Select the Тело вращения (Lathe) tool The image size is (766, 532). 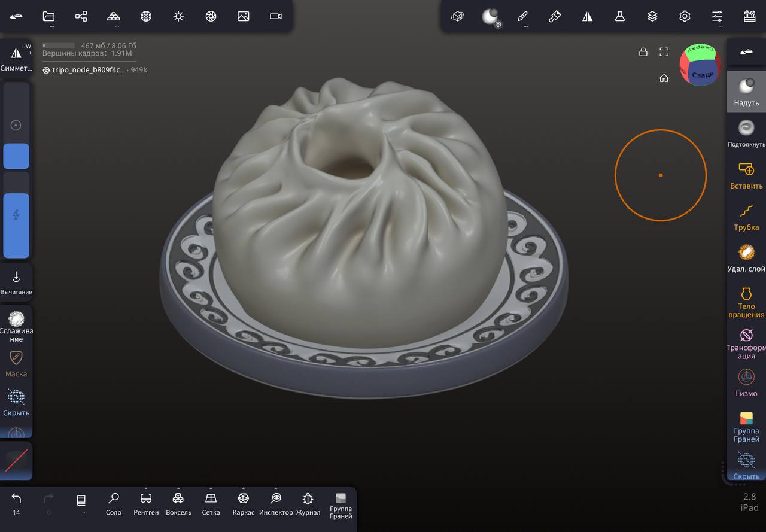point(746,302)
